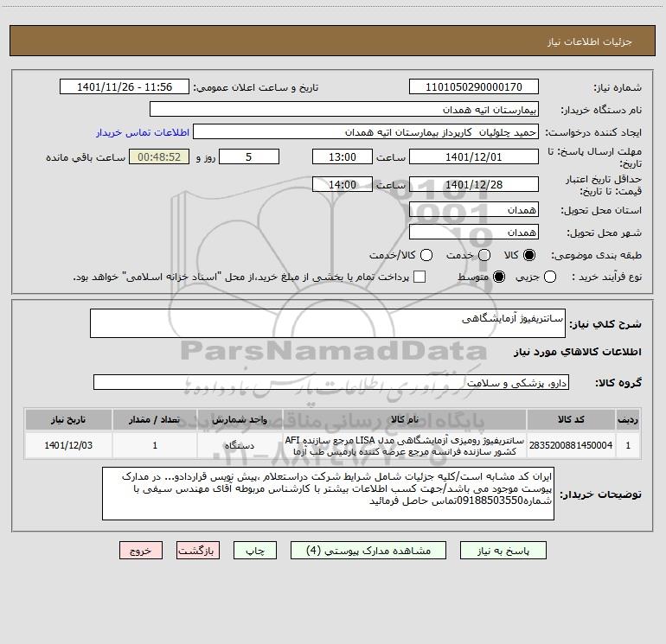Click the delivery province field همدان

[474, 209]
